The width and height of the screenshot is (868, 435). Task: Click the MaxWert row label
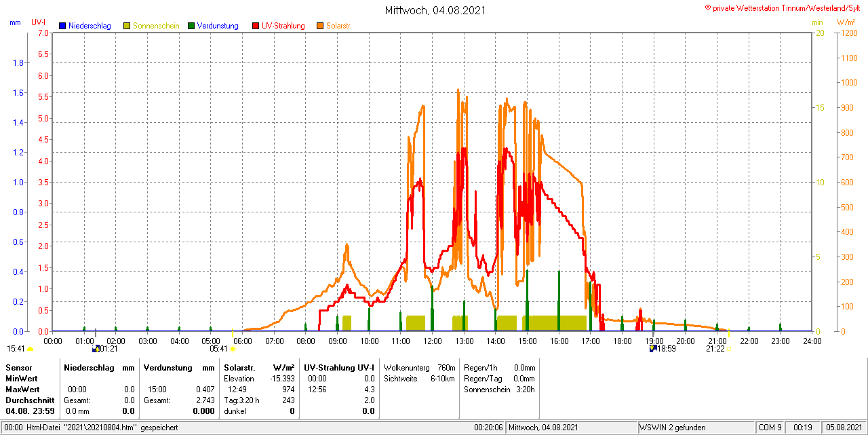pos(24,390)
